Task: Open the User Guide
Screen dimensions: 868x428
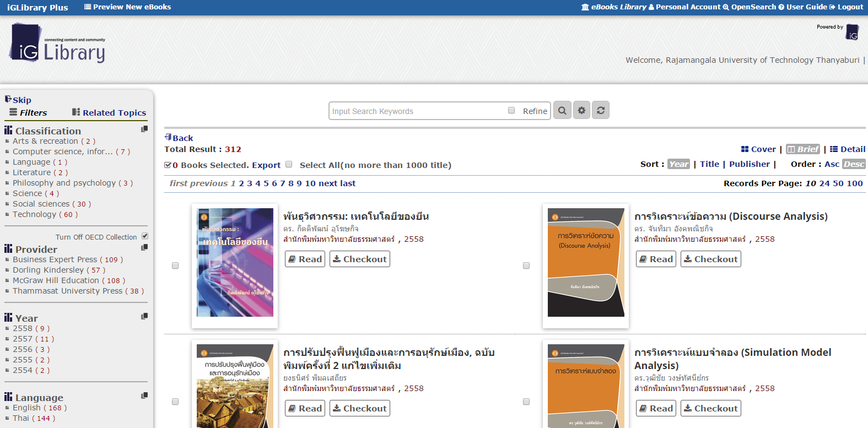Action: (802, 7)
